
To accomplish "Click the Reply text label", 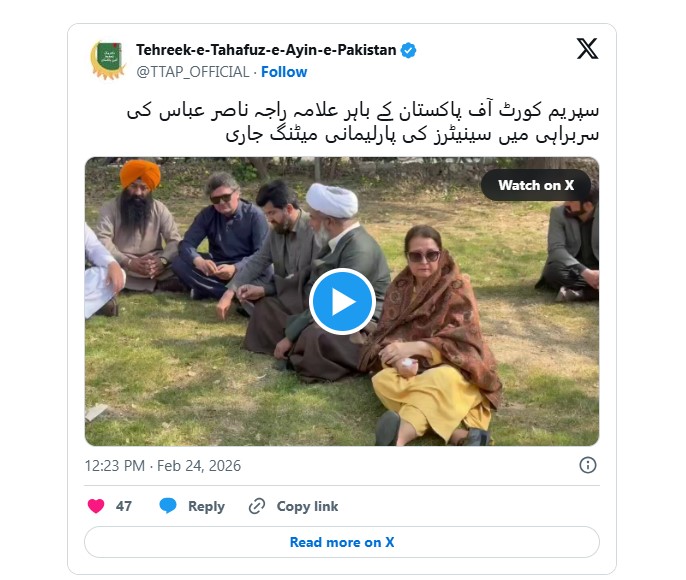I will (x=206, y=506).
